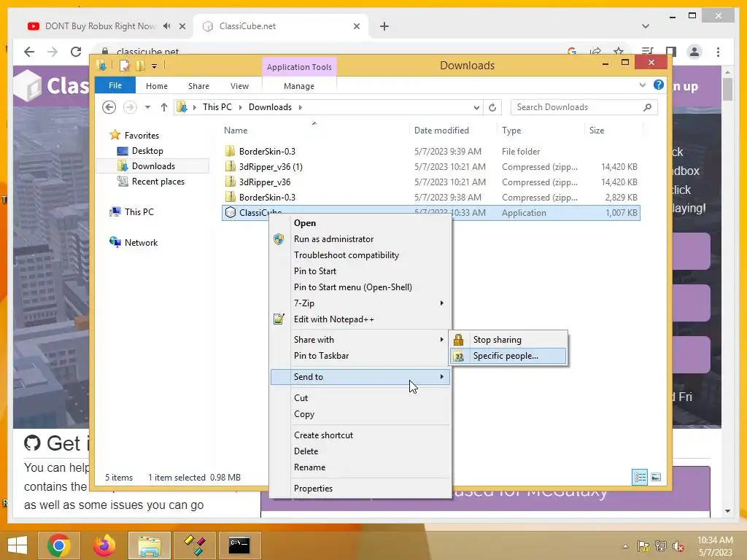747x560 pixels.
Task: Open Command Prompt taskbar icon
Action: tap(239, 545)
